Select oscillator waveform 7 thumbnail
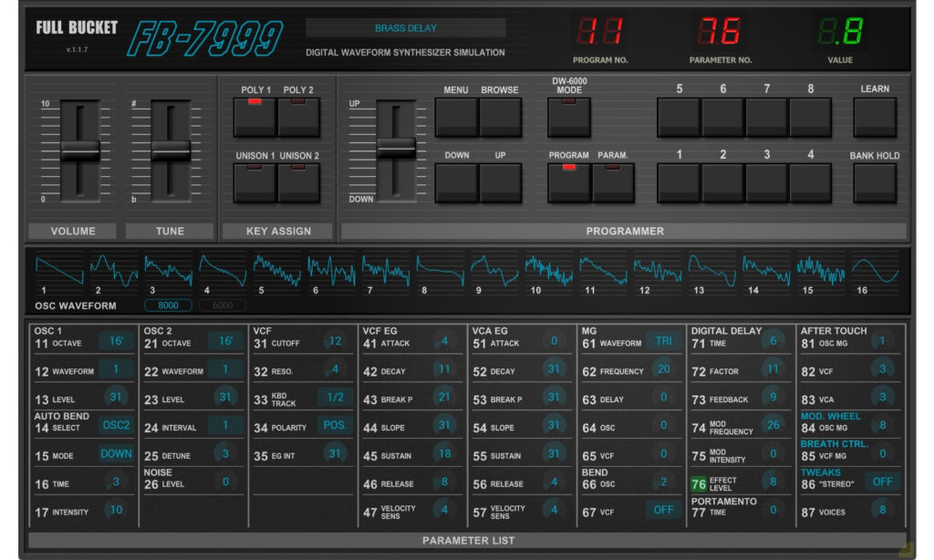This screenshot has width=934, height=560. point(386,273)
